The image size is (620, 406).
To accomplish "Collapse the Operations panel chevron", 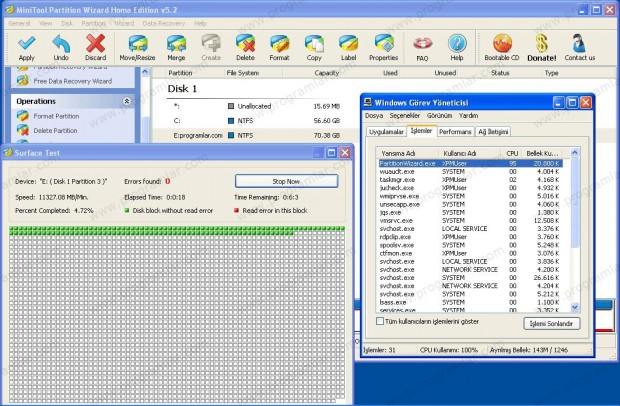I will pyautogui.click(x=127, y=101).
